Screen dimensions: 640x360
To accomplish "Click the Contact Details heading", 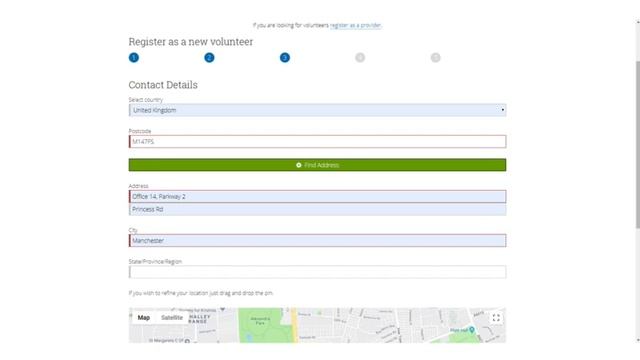I will (x=163, y=85).
